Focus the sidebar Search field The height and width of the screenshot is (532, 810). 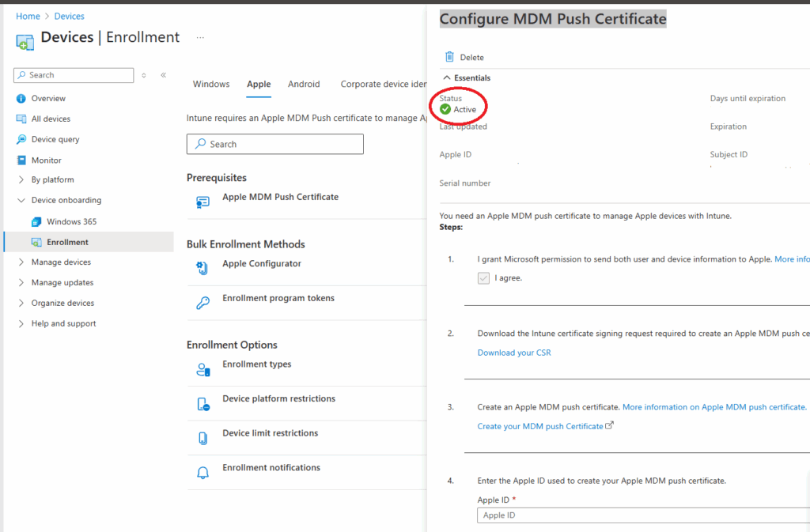tap(74, 75)
